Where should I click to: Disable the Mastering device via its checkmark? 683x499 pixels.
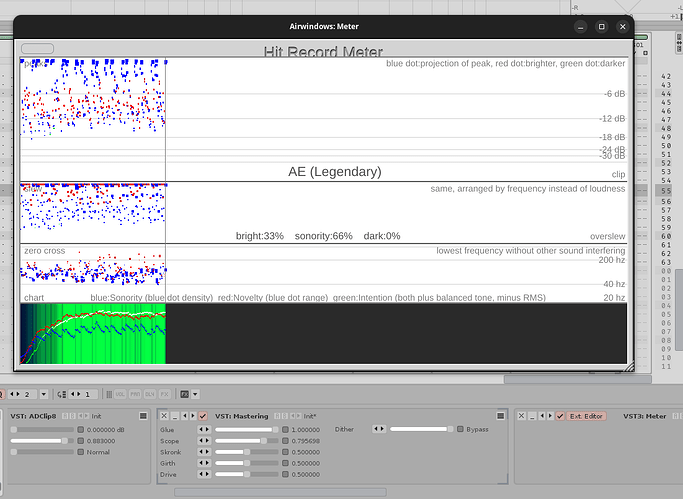(x=203, y=416)
